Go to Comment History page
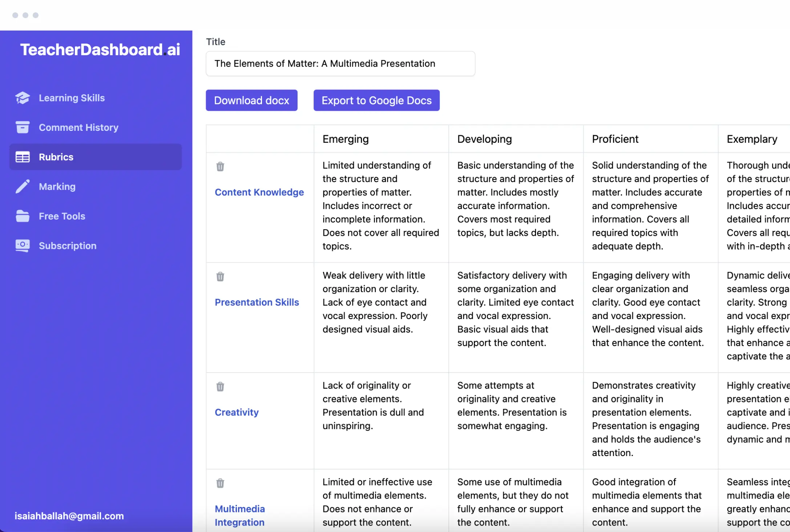 point(78,127)
